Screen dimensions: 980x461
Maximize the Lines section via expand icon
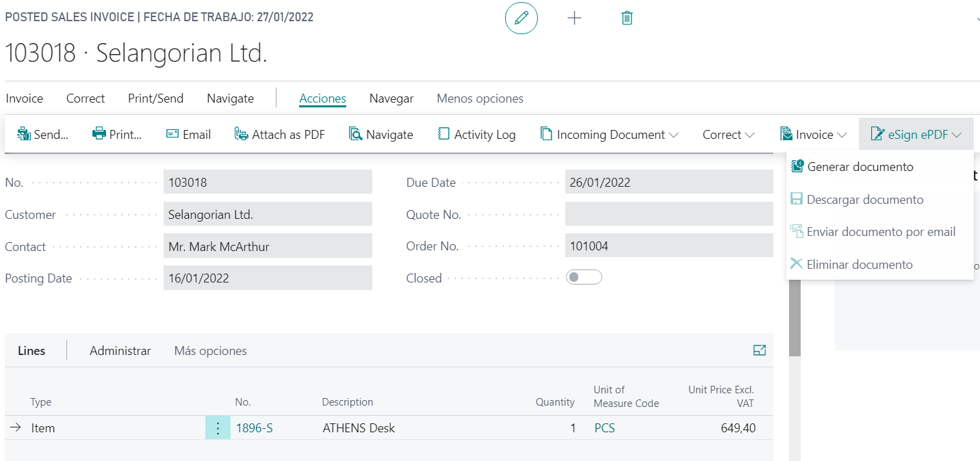(x=759, y=350)
